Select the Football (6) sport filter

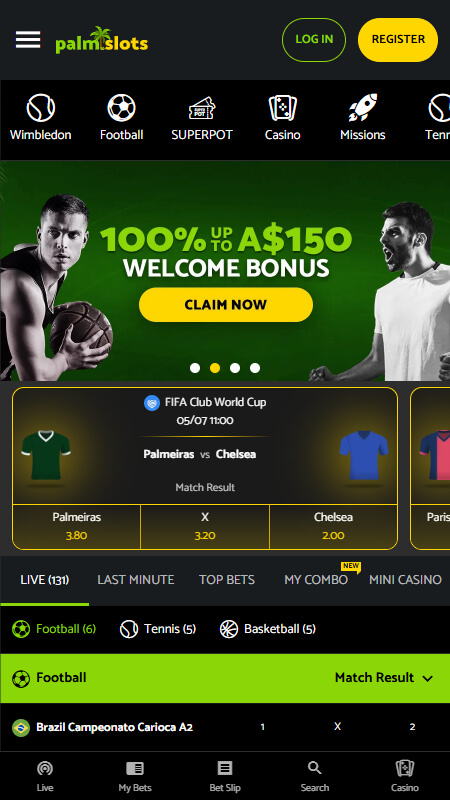54,629
